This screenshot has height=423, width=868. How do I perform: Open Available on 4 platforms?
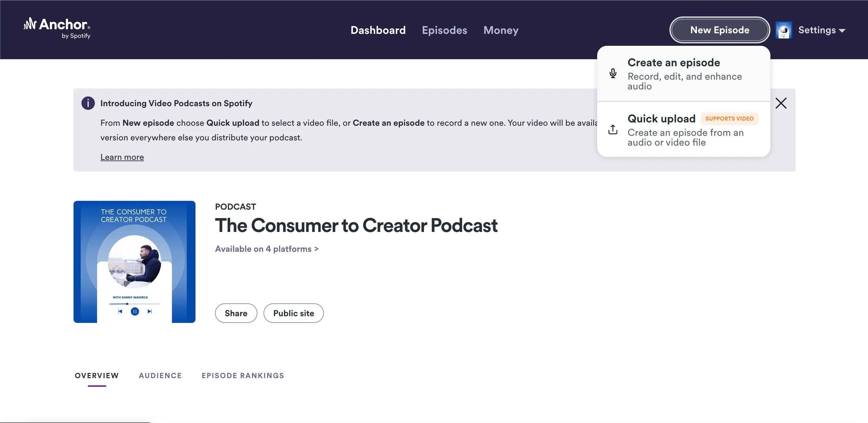click(267, 249)
